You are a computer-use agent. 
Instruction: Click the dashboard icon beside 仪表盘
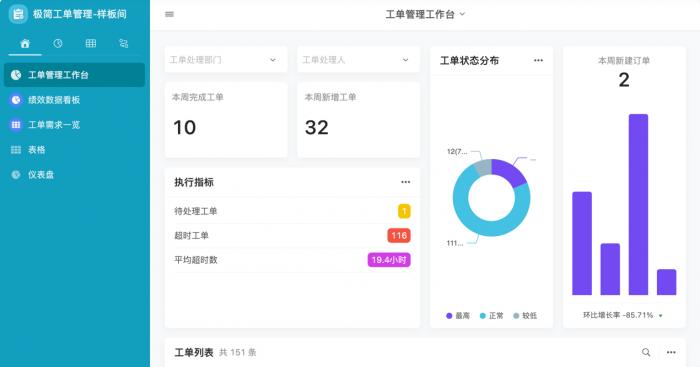point(16,175)
